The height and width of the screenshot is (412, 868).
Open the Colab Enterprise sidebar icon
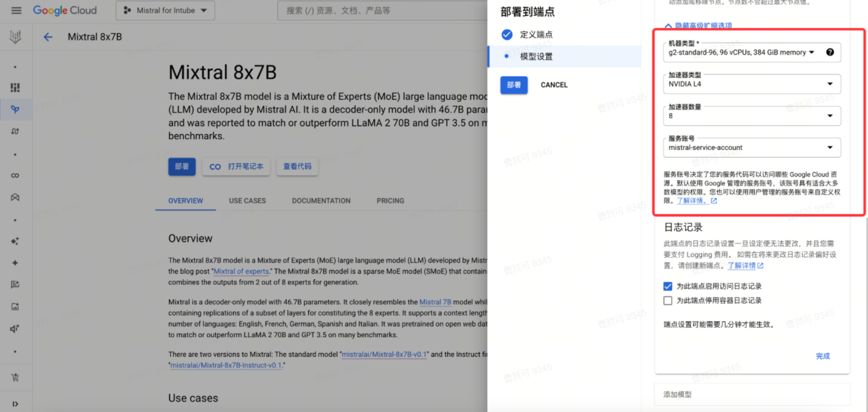point(15,175)
